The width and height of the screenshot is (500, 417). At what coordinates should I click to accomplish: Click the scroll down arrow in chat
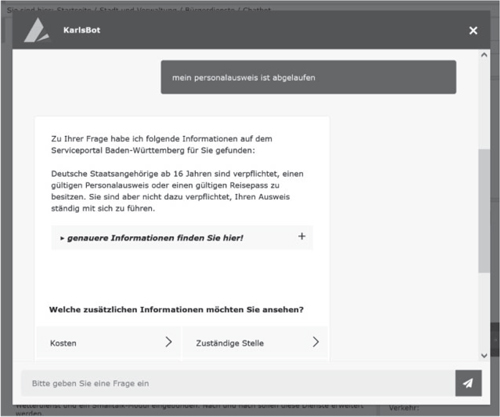[484, 356]
